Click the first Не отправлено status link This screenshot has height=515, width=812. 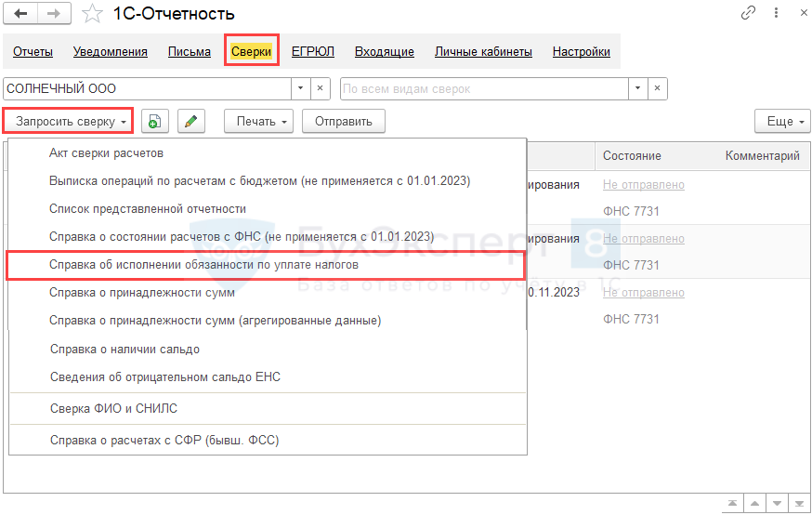tap(643, 184)
